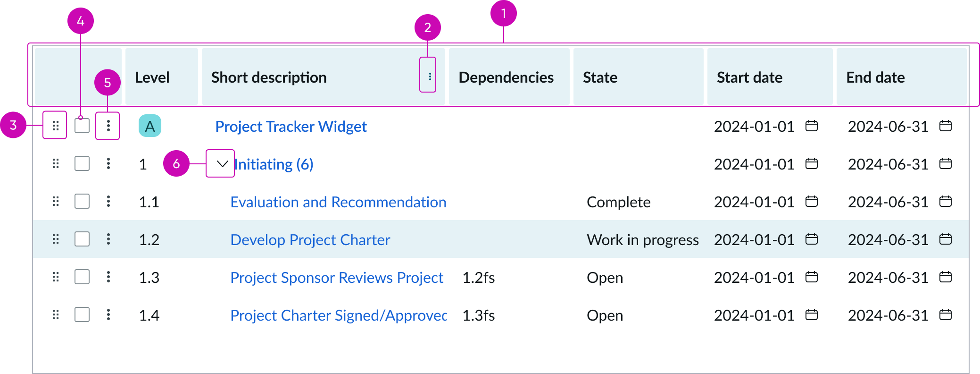This screenshot has width=980, height=374.
Task: Click the teal A avatar icon
Action: pyautogui.click(x=149, y=126)
